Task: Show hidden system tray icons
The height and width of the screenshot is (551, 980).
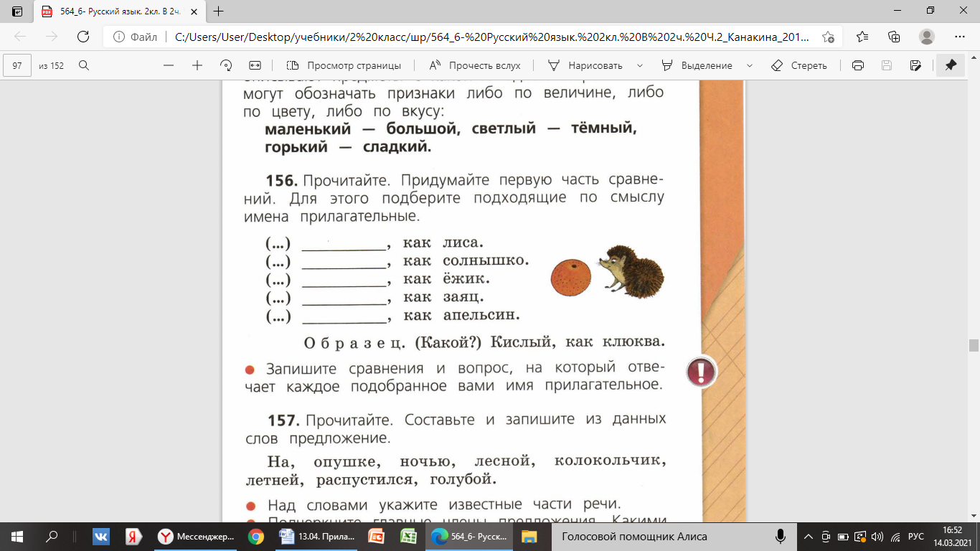Action: coord(809,536)
